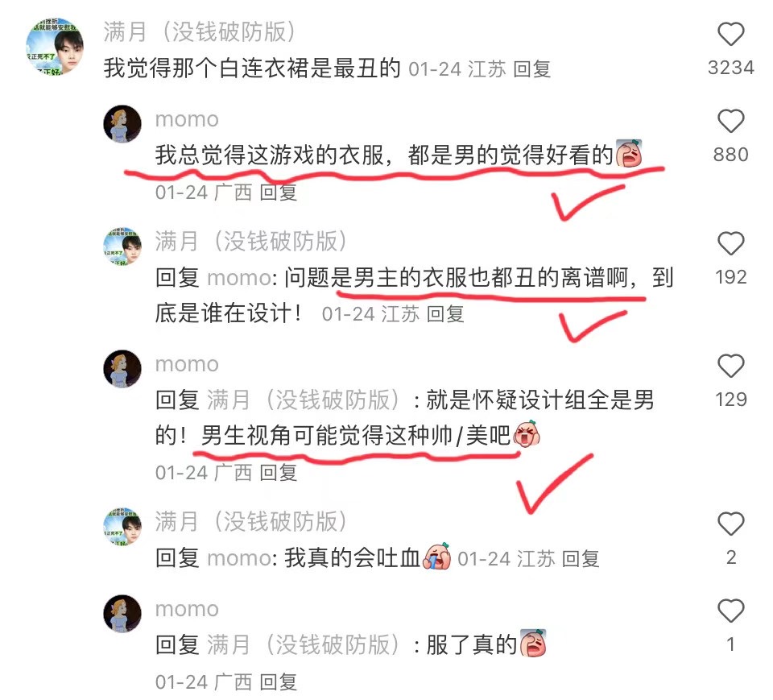
Task: Tap 回复 beneath 服了真的 comment
Action: [x=278, y=682]
